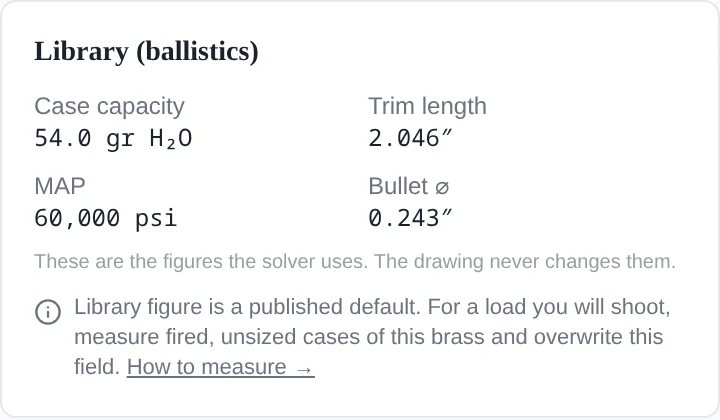The width and height of the screenshot is (720, 420).
Task: Click the Bullet label text
Action: 398,186
